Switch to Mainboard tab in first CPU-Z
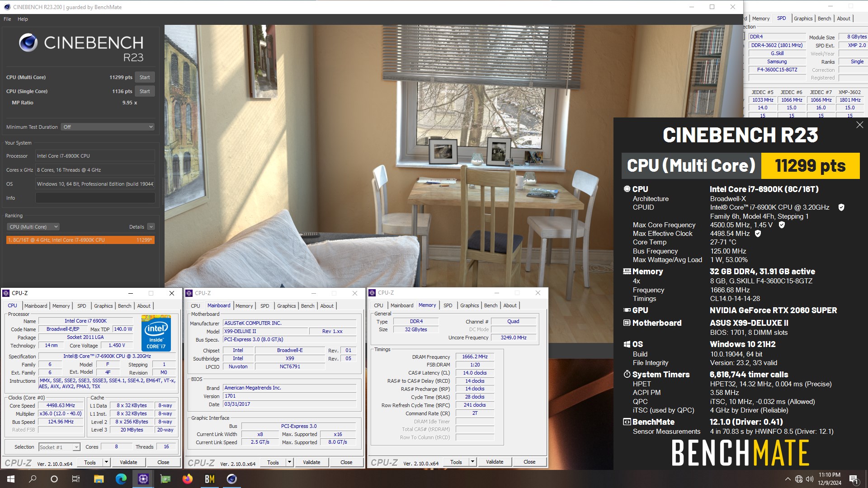Viewport: 868px width, 488px height. (36, 306)
